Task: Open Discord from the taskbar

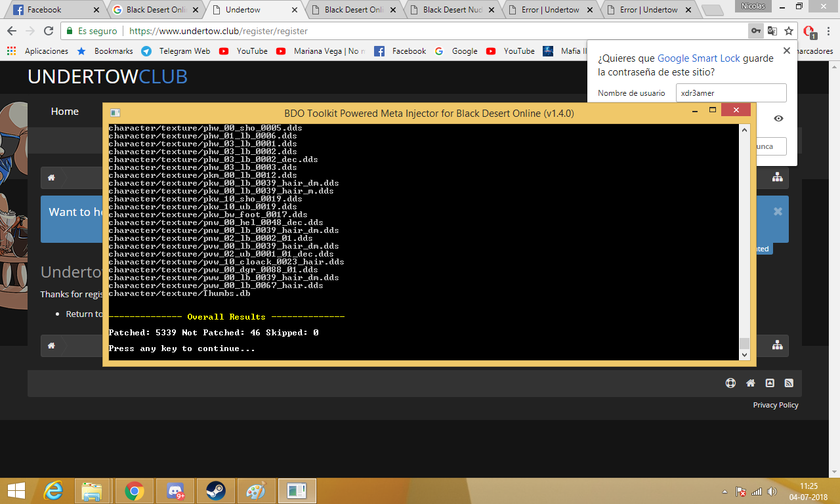Action: pos(175,491)
